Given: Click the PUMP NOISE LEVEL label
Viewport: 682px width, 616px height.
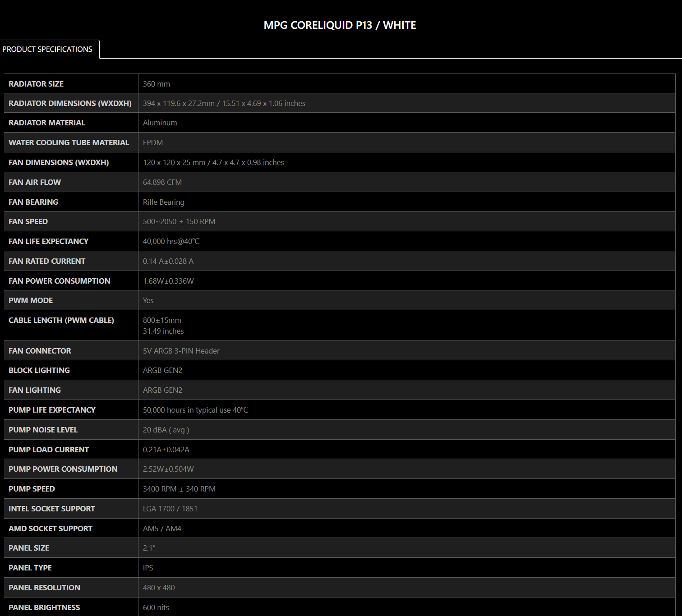Looking at the screenshot, I should pyautogui.click(x=43, y=430).
